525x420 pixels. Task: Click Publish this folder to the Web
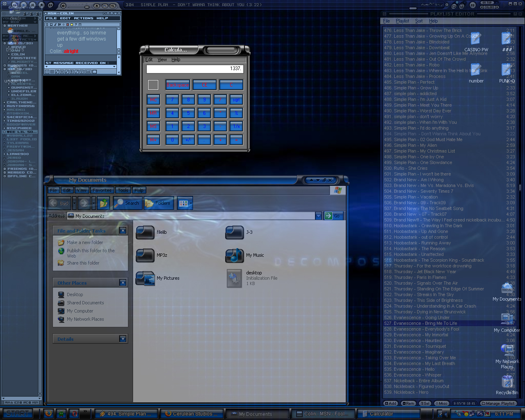click(91, 253)
